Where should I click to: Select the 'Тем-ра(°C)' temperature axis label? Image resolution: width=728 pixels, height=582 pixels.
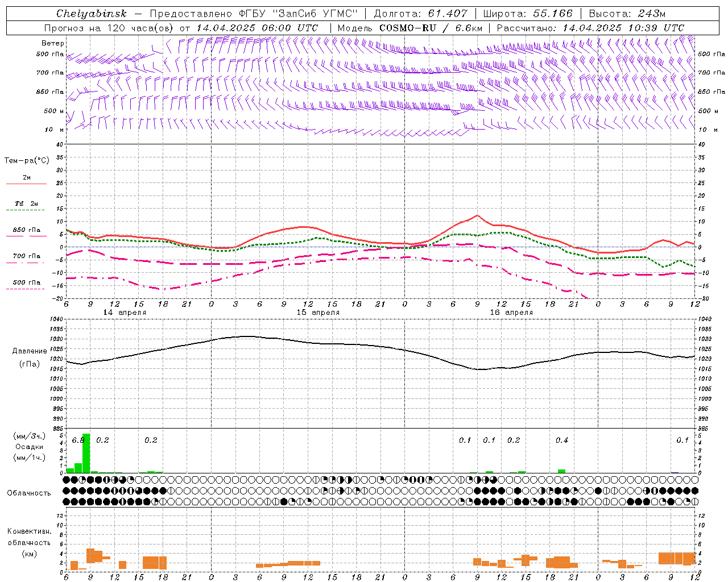point(27,161)
